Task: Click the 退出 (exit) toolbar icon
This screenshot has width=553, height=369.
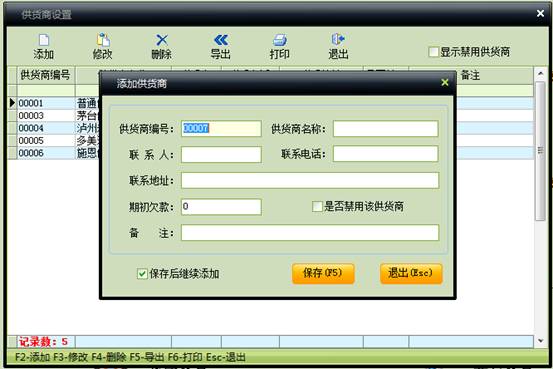Action: tap(338, 39)
